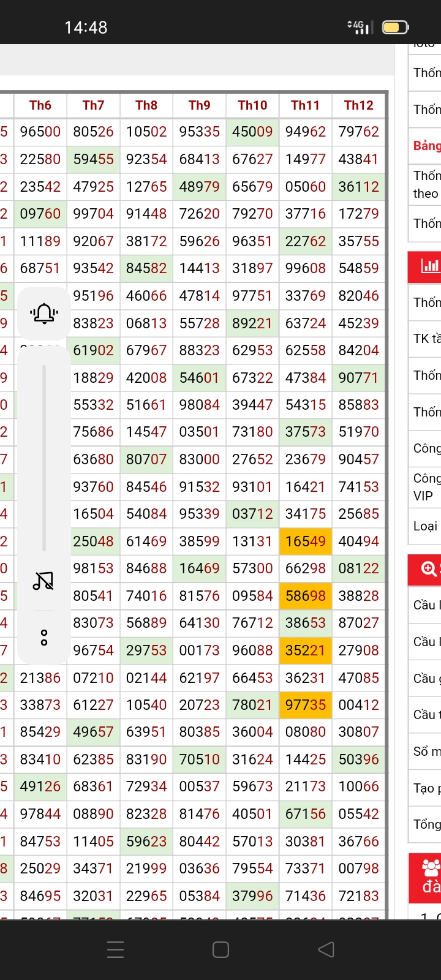The width and height of the screenshot is (441, 980).
Task: Tap the ringer bell icon in volume panel
Action: pyautogui.click(x=43, y=314)
